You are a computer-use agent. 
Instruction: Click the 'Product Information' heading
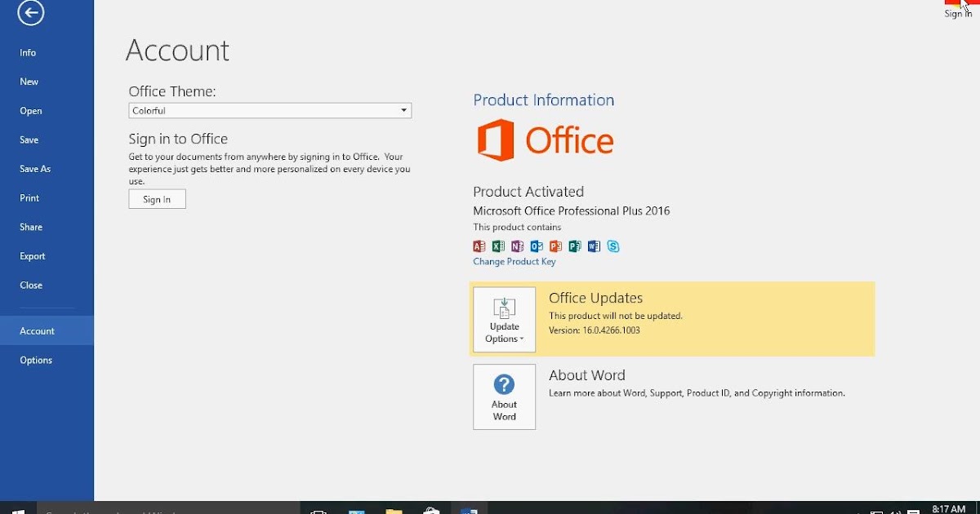[544, 100]
